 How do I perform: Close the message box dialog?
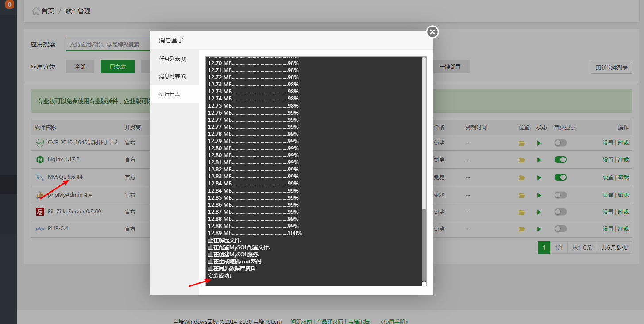click(432, 32)
